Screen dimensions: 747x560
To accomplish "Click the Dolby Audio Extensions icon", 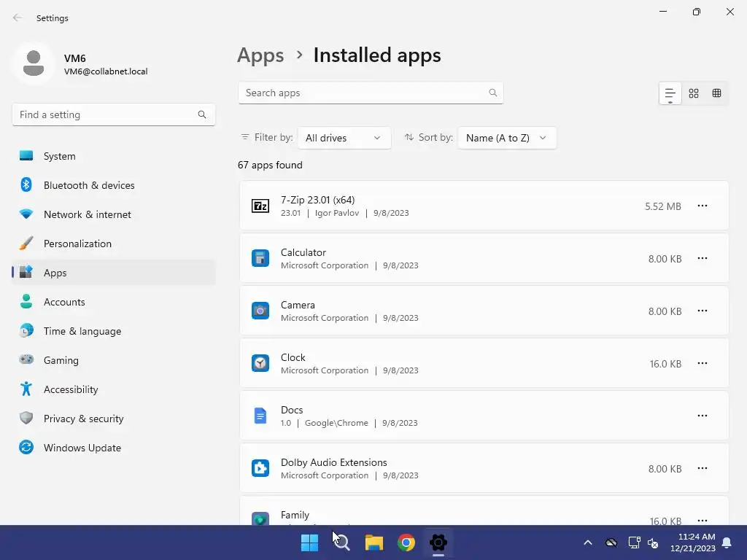I will (x=260, y=468).
